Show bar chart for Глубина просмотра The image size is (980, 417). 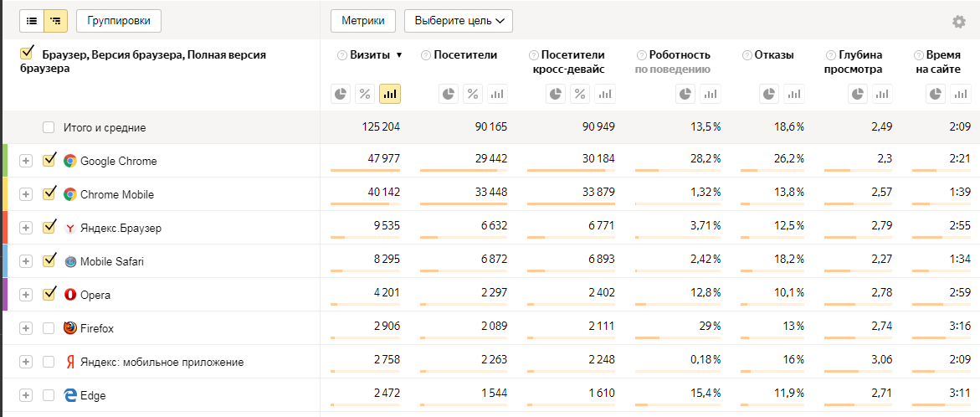(882, 94)
